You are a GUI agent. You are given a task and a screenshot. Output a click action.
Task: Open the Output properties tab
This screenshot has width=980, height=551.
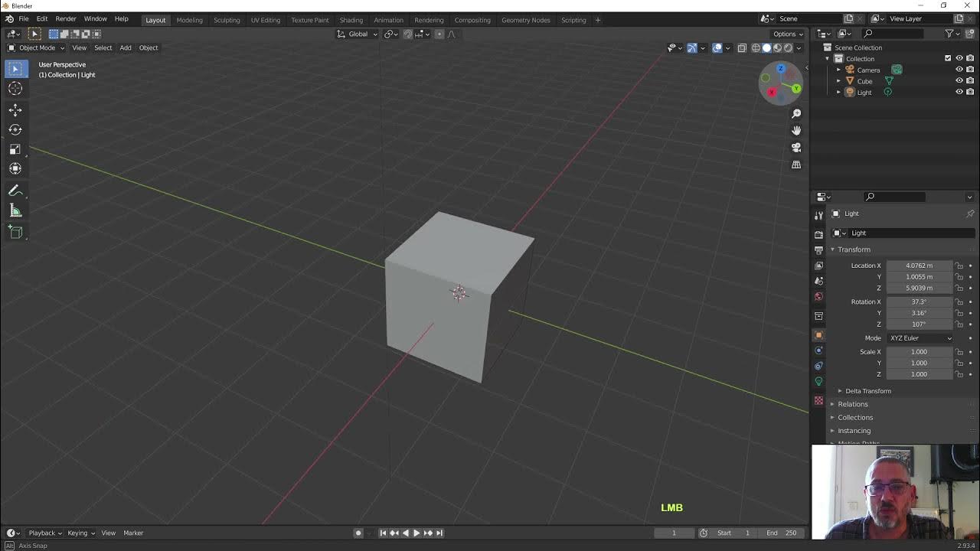(x=818, y=249)
